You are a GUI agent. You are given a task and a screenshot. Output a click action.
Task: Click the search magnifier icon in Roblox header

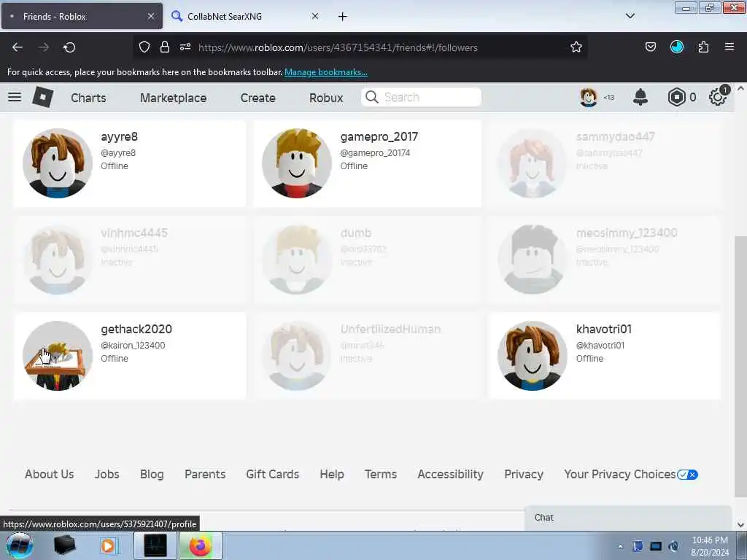click(x=371, y=97)
